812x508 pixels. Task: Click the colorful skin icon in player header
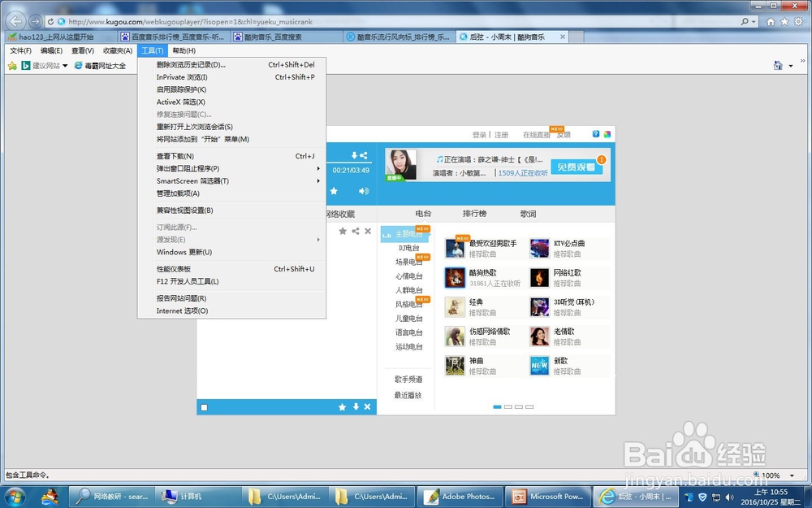click(x=607, y=134)
